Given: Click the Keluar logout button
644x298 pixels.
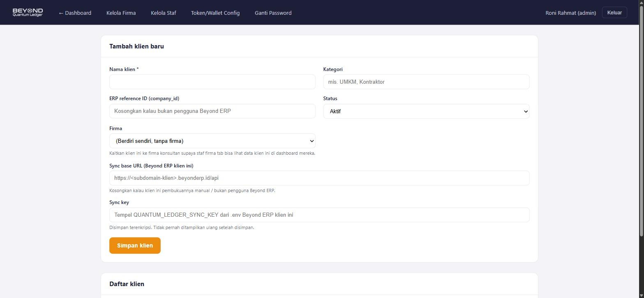Looking at the screenshot, I should click(x=614, y=12).
